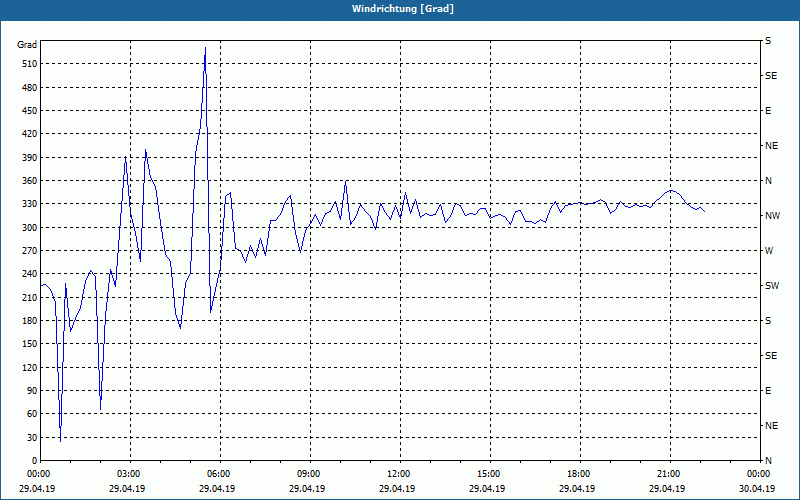Select the 09:00 time label
This screenshot has width=800, height=500.
click(x=310, y=474)
